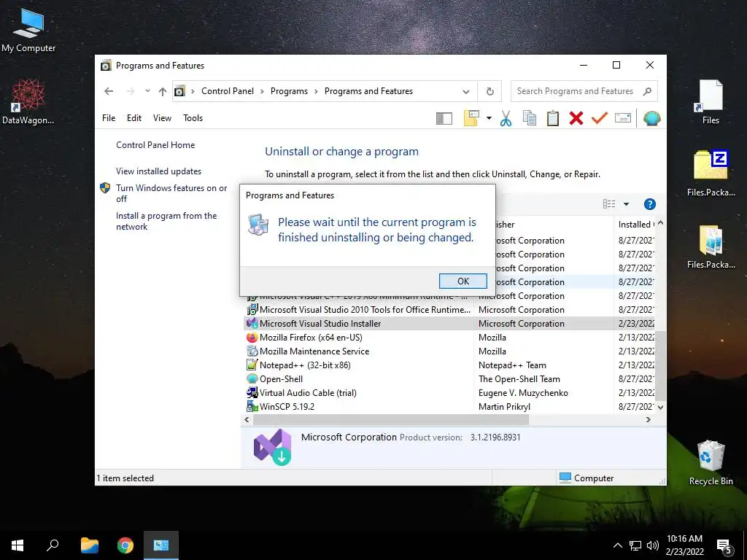Click the search magnifier icon
Viewport: 747px width, 560px height.
[647, 91]
